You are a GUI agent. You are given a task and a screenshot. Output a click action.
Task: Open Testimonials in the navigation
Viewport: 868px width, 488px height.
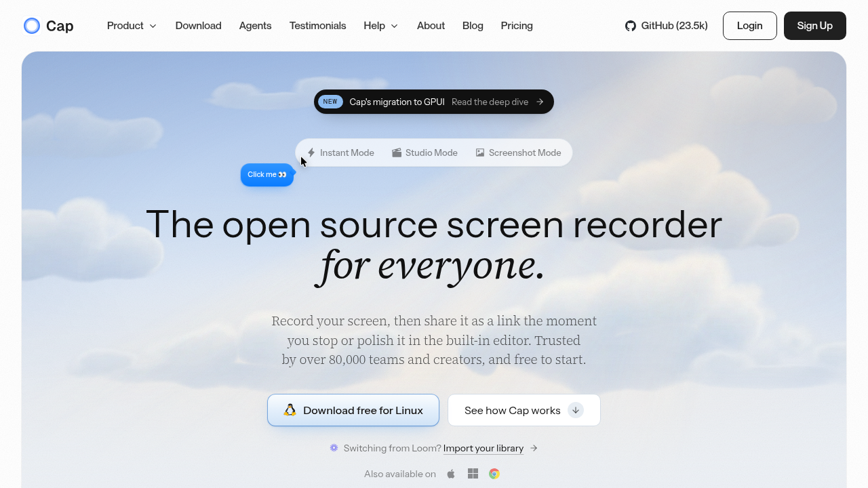pyautogui.click(x=318, y=26)
